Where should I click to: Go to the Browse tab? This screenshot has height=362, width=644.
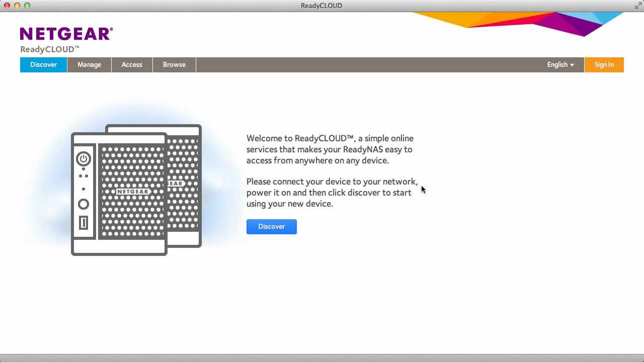coord(174,65)
